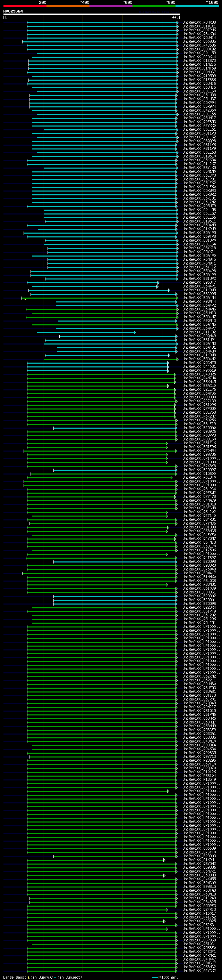Click the query end position 443
This screenshot has width=222, height=980.
pos(175,17)
